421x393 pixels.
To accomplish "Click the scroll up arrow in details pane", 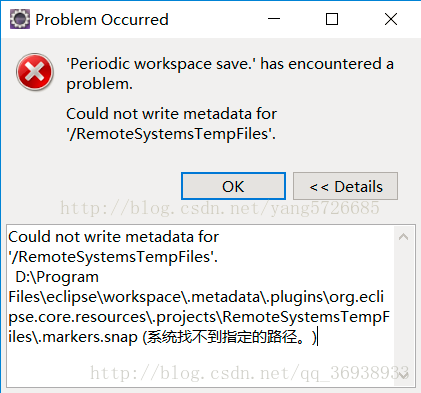I will pos(404,237).
